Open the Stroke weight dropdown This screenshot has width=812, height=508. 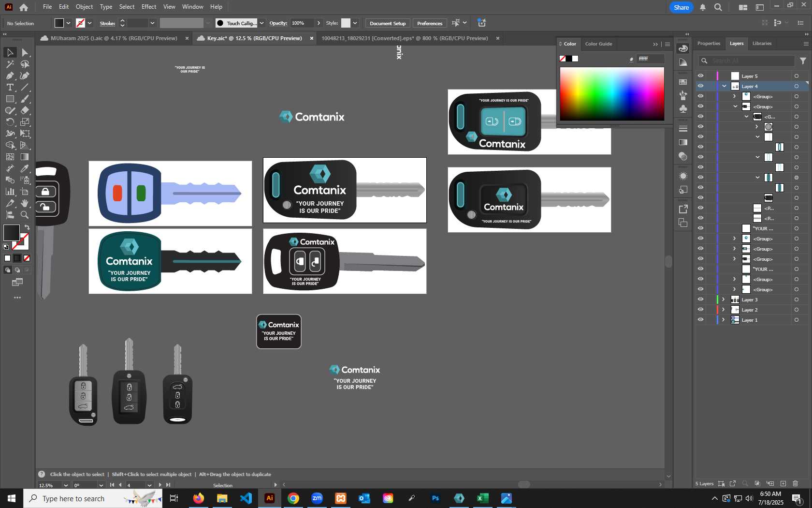(152, 23)
